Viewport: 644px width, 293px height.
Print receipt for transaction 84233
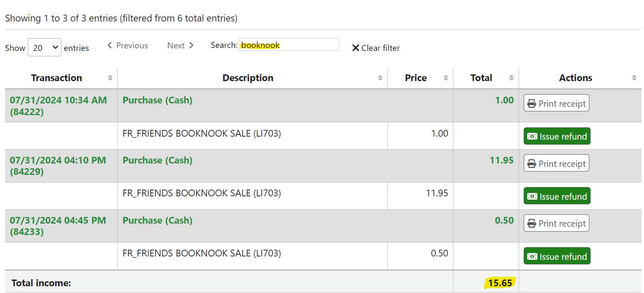(x=556, y=224)
